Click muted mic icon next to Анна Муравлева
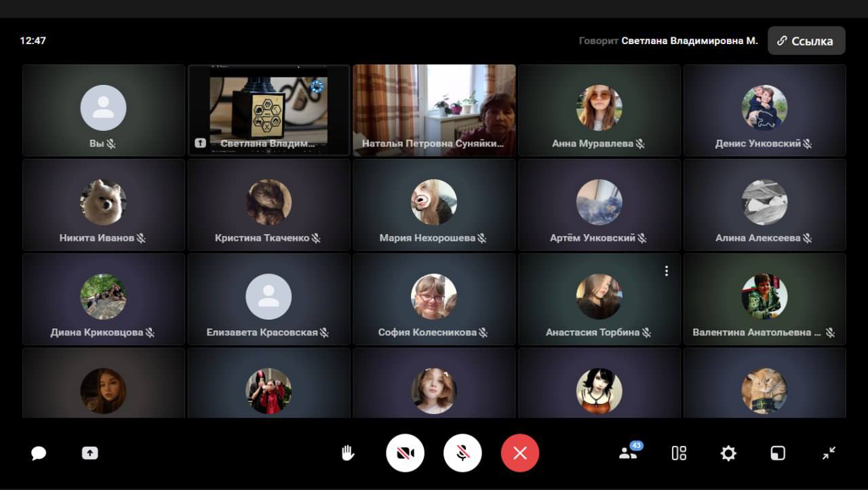 click(640, 144)
